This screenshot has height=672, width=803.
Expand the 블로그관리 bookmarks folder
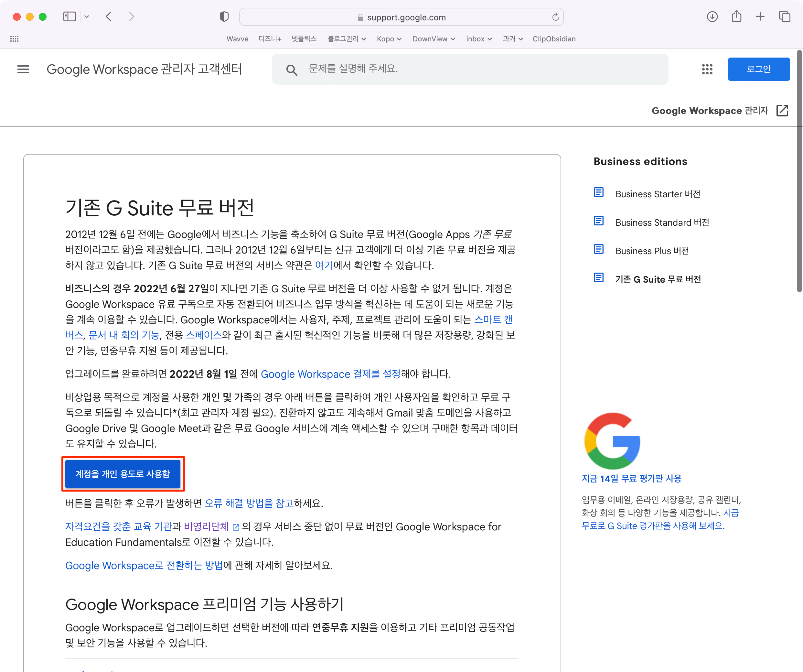tap(347, 39)
